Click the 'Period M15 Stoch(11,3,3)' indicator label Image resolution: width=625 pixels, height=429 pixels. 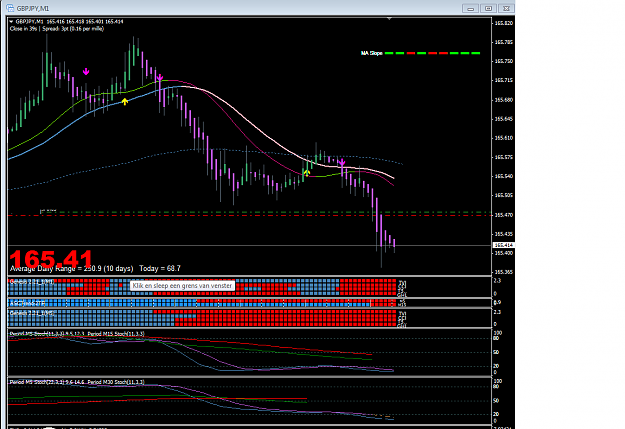pos(116,334)
